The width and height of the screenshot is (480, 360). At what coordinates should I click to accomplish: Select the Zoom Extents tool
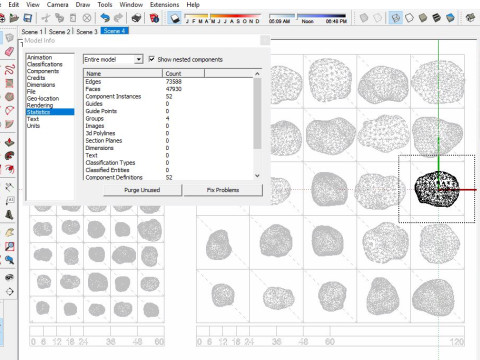[9, 260]
